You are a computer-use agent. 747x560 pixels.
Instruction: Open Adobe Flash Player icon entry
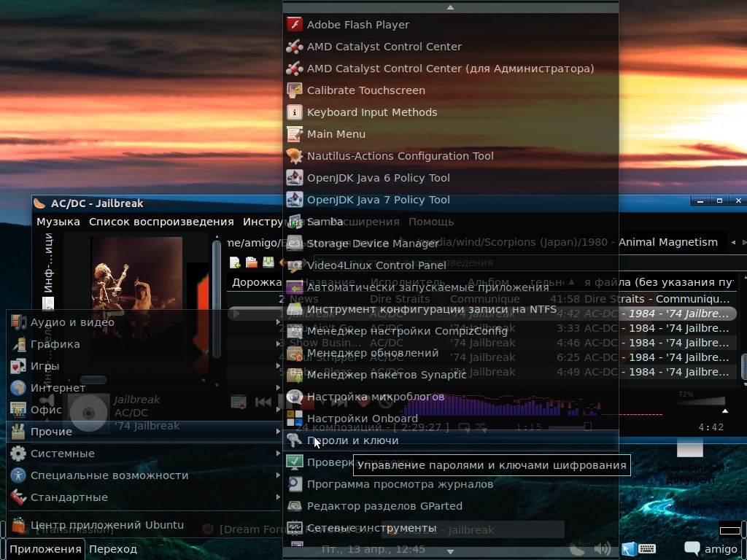coord(295,24)
